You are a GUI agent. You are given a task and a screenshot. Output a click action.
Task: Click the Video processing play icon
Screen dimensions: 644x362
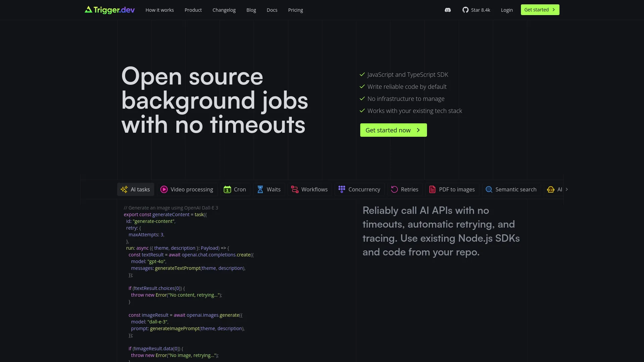[164, 189]
